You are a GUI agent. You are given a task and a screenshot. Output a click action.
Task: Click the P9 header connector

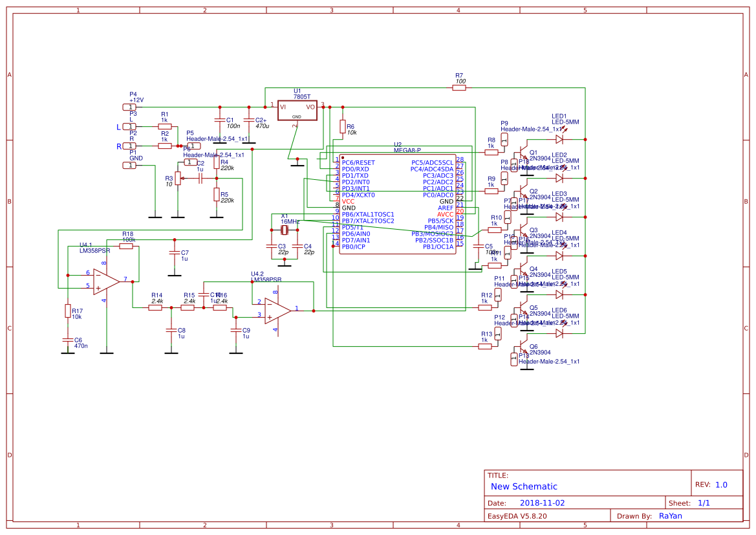[504, 140]
